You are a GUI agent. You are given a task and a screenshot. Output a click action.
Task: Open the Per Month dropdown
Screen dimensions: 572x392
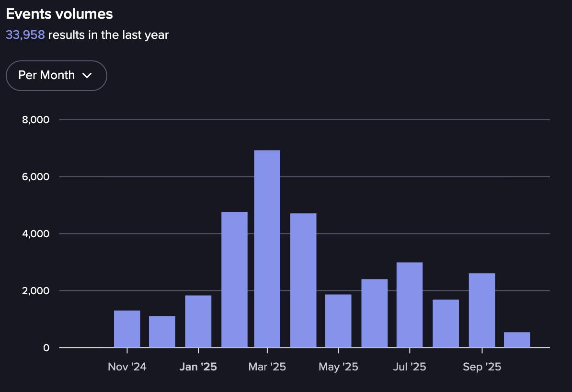(56, 75)
